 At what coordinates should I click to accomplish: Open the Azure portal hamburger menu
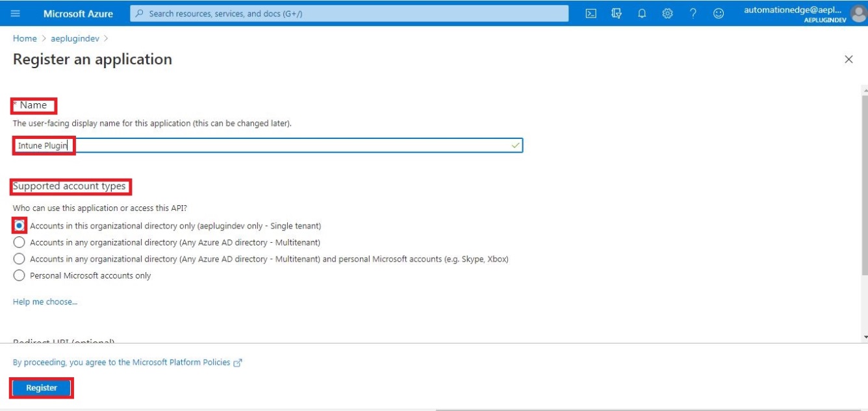(16, 14)
